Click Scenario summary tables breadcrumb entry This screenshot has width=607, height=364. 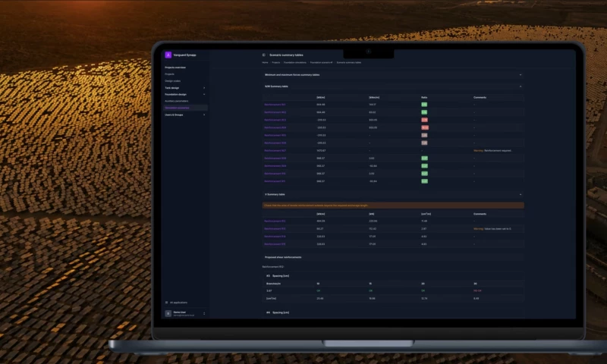(x=349, y=62)
